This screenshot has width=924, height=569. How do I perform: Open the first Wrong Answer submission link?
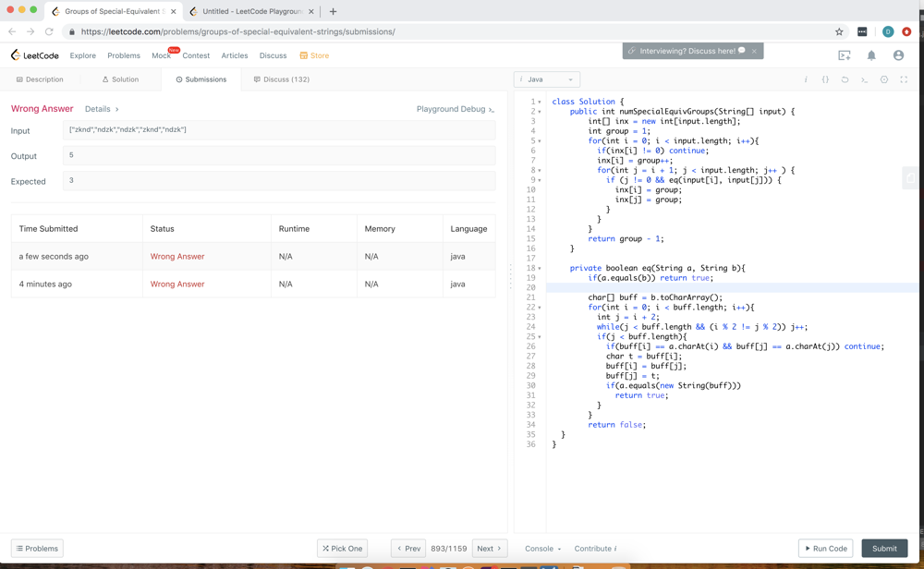point(177,257)
